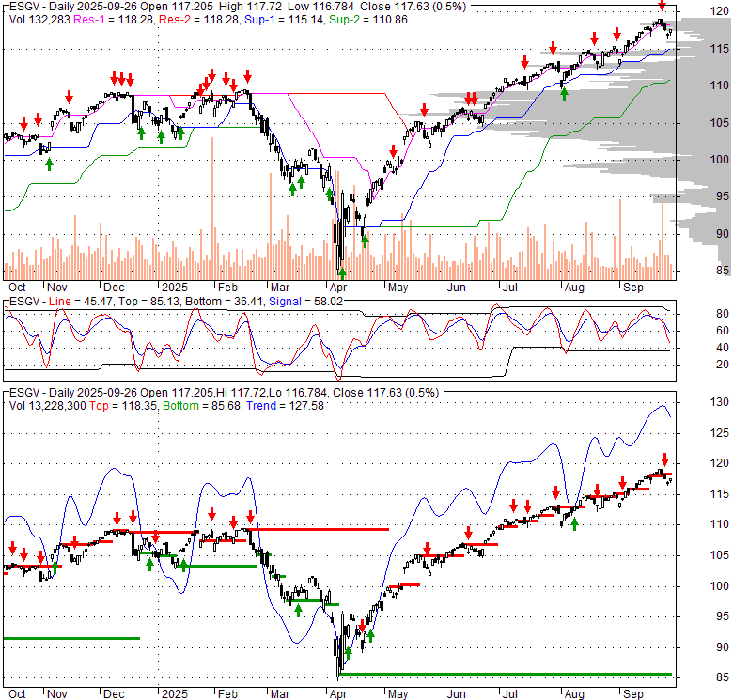733x700 pixels.
Task: Click the Oct label on bottom chart axis
Action: 17,694
